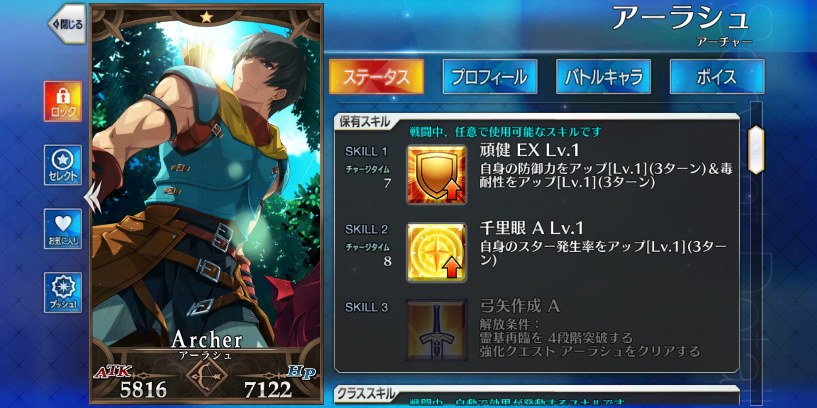Expand the クラススキル section header
Screen dimensions: 817x408
click(x=365, y=394)
